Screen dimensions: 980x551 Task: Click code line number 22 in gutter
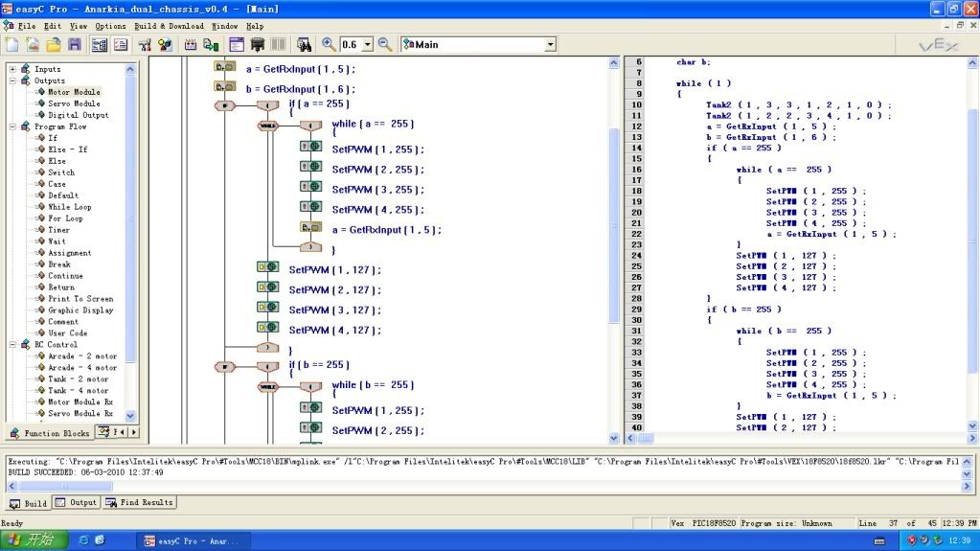pyautogui.click(x=636, y=234)
